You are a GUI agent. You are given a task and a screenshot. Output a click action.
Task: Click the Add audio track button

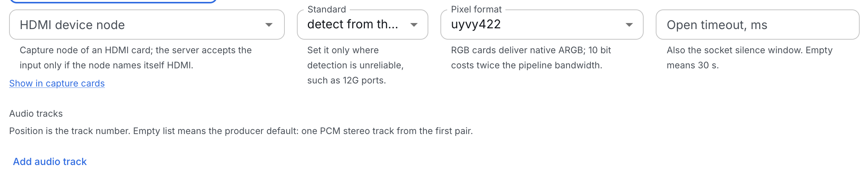[x=50, y=162]
